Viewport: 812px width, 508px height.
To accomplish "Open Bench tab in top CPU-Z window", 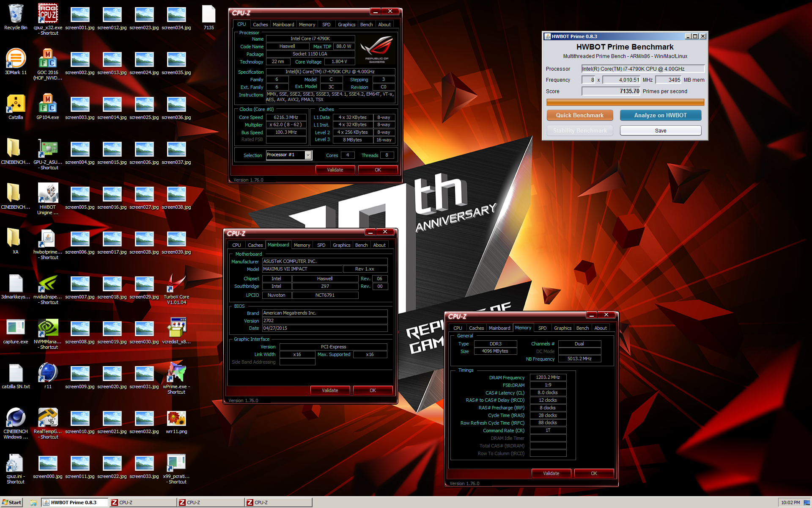I will (x=366, y=25).
